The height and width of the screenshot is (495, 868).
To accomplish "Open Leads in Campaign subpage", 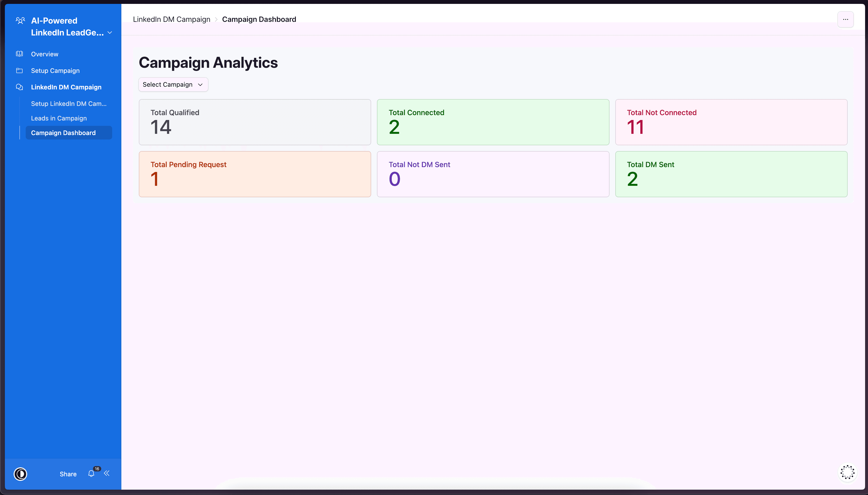I will click(x=59, y=118).
